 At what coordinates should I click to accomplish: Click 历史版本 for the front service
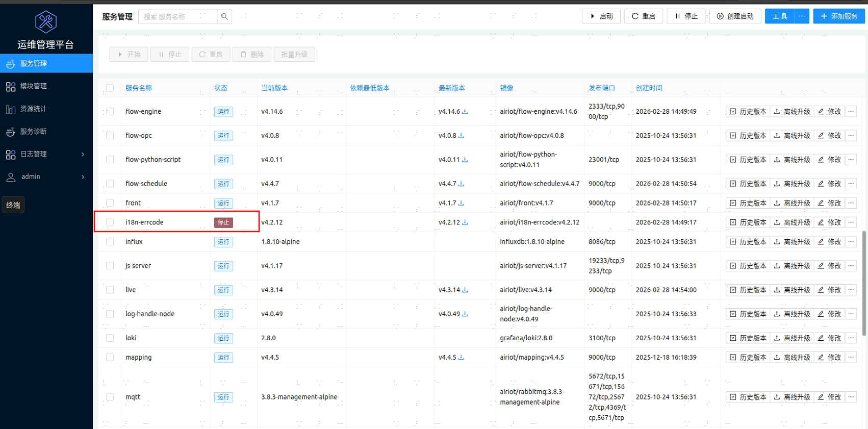pos(748,203)
